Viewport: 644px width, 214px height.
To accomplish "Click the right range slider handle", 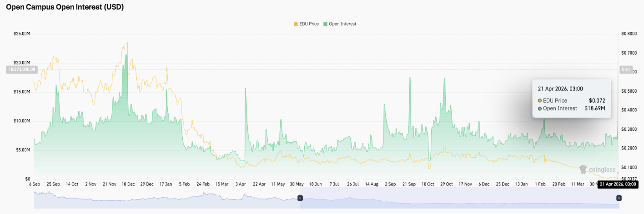I will tap(619, 198).
